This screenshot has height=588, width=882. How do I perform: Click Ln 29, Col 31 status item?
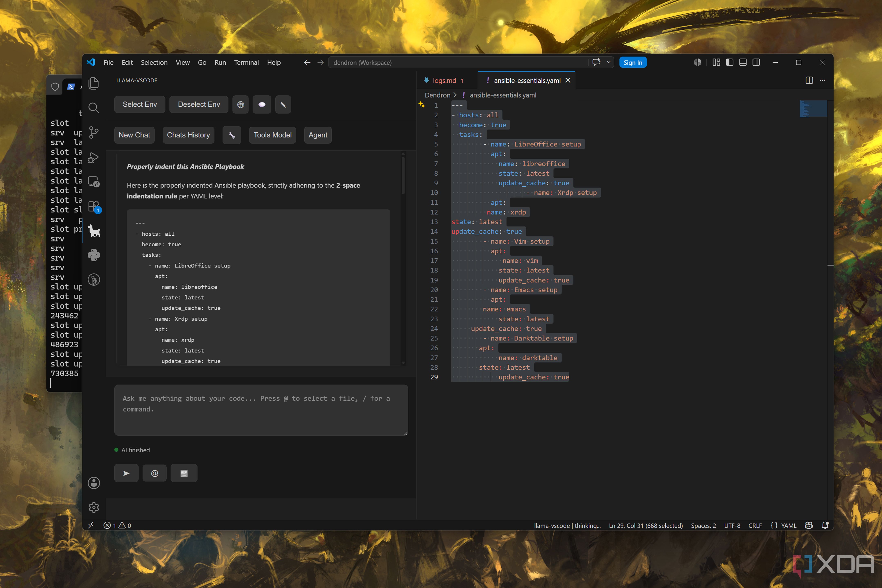[645, 525]
